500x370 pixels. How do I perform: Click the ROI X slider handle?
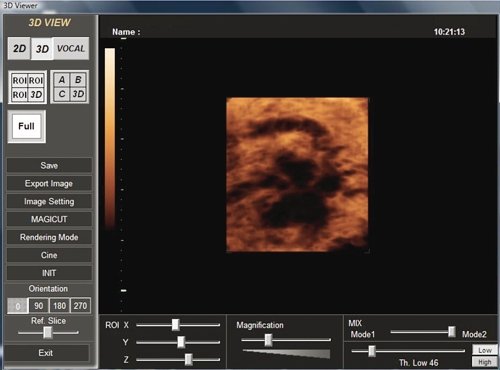click(x=176, y=325)
